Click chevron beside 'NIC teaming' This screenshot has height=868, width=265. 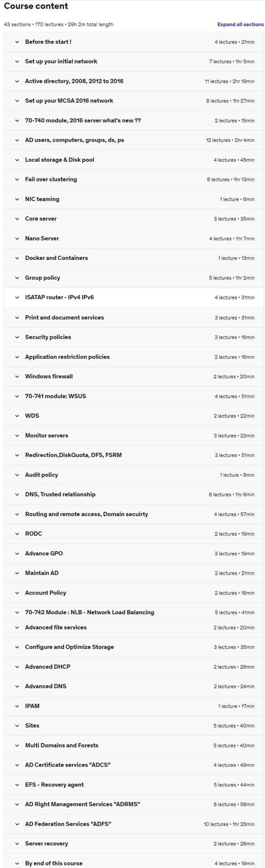pyautogui.click(x=17, y=199)
